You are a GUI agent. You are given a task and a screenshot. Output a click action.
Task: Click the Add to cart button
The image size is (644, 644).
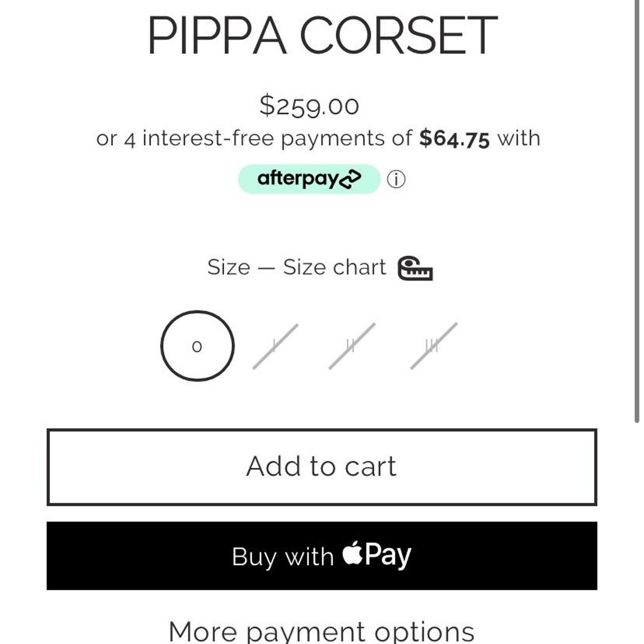[321, 465]
